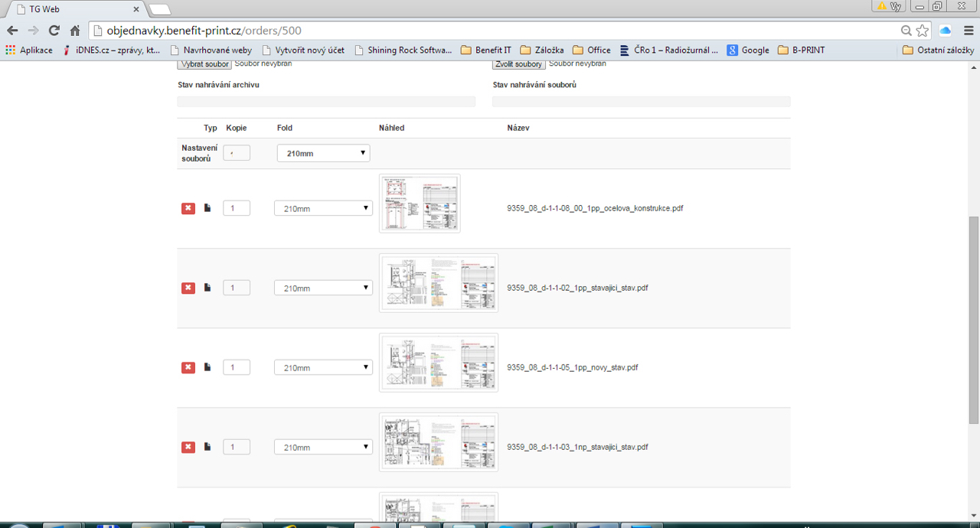Image resolution: width=980 pixels, height=528 pixels.
Task: Open preview thumbnail of 1pp_stavajici_stav.pdf
Action: pyautogui.click(x=439, y=283)
